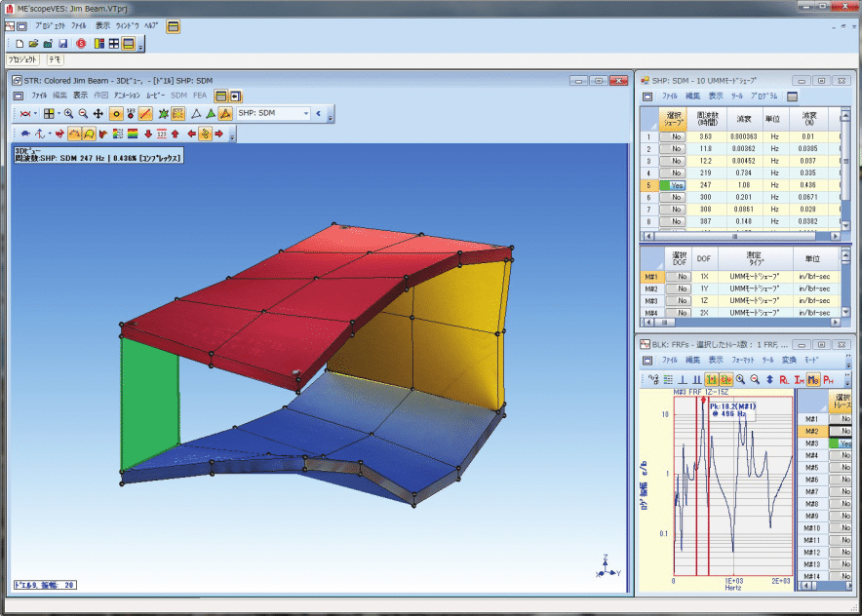The image size is (862, 616).
Task: Click the Real part 'RL' icon
Action: pyautogui.click(x=784, y=378)
